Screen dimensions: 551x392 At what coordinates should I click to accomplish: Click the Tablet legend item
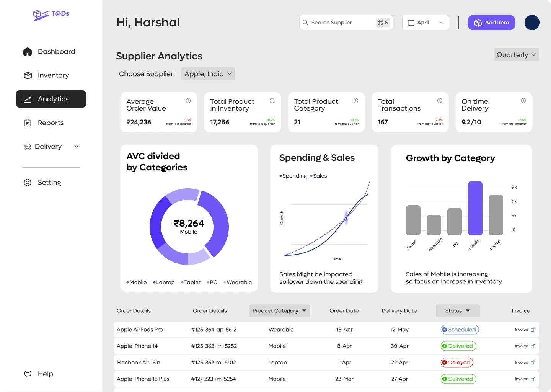tap(191, 283)
